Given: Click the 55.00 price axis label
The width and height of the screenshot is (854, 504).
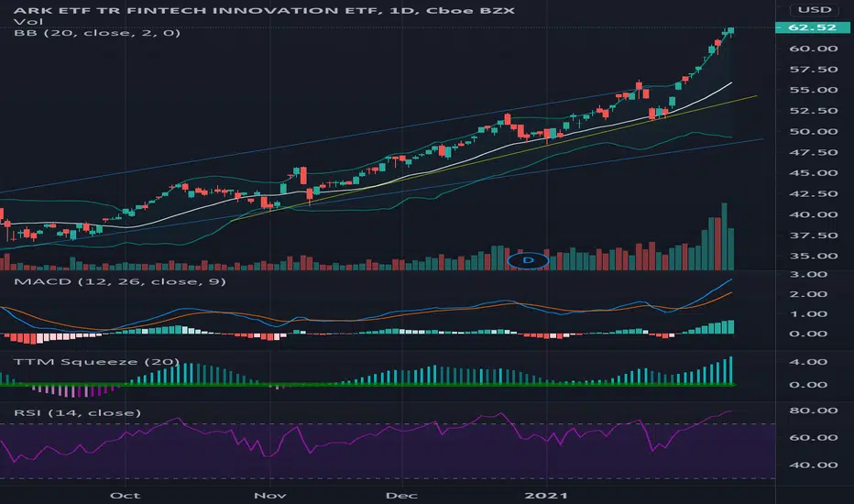Looking at the screenshot, I should 814,90.
